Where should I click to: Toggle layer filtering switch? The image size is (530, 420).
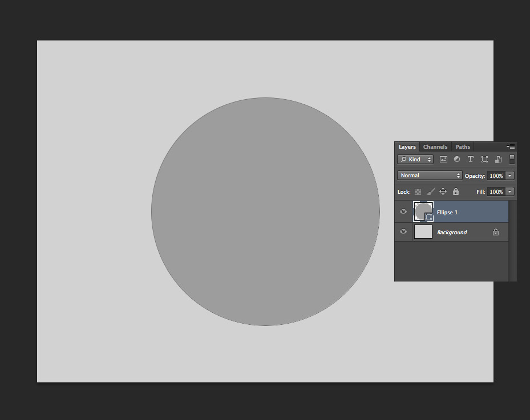click(x=512, y=160)
